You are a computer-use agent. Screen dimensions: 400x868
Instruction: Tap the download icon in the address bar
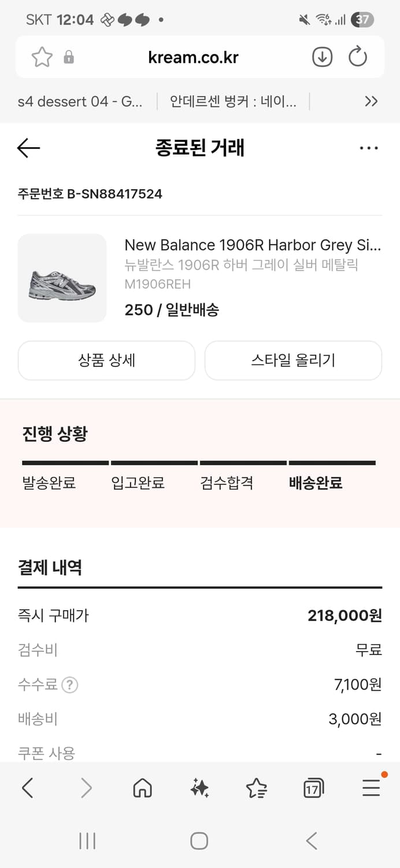(322, 56)
